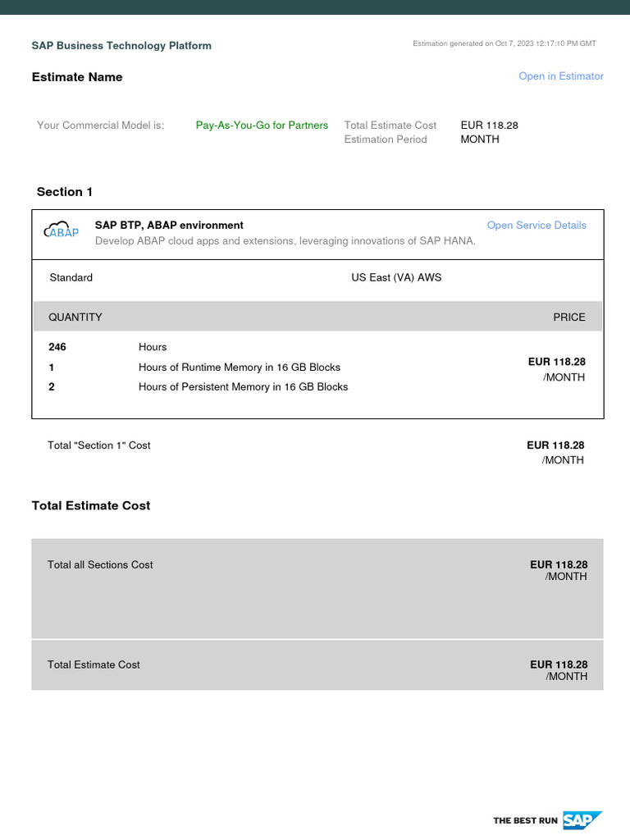Click the Section 1 heading
This screenshot has width=630, height=840.
pyautogui.click(x=65, y=192)
